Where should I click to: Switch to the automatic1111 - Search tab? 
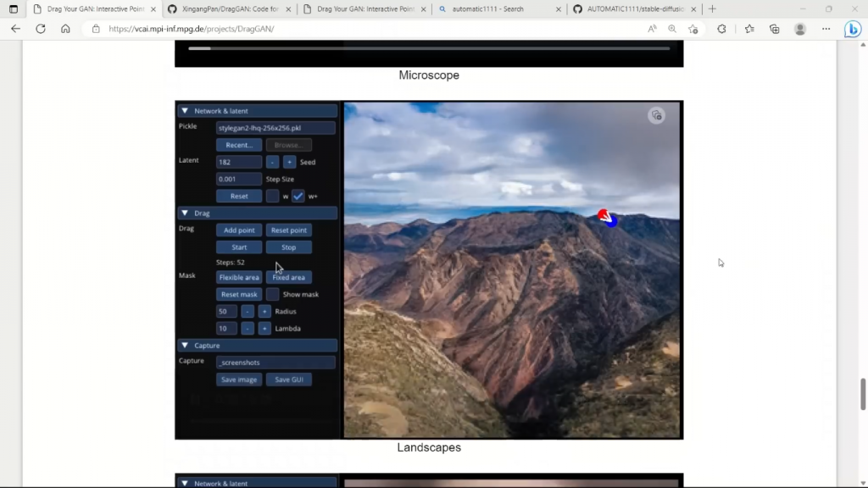tap(500, 8)
